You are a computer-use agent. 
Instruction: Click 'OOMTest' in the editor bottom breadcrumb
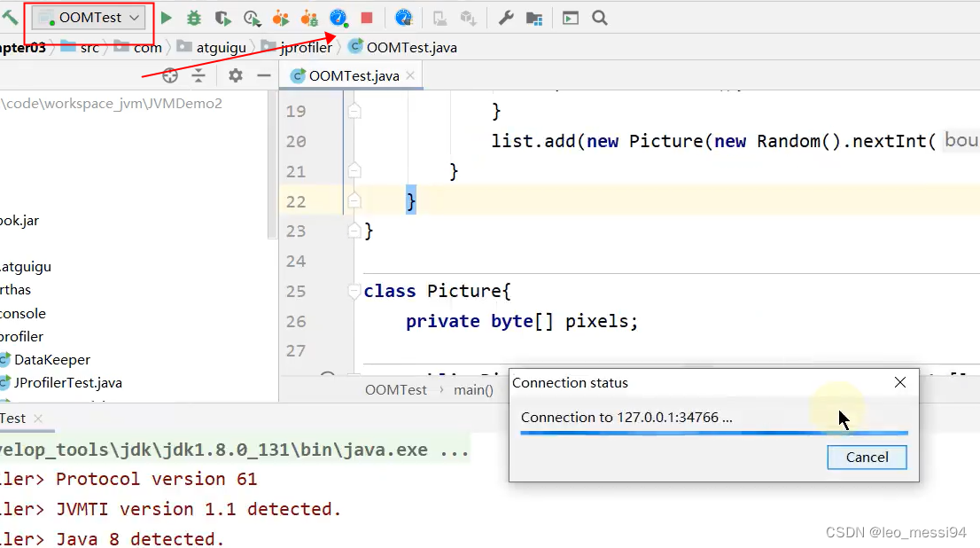pyautogui.click(x=395, y=390)
